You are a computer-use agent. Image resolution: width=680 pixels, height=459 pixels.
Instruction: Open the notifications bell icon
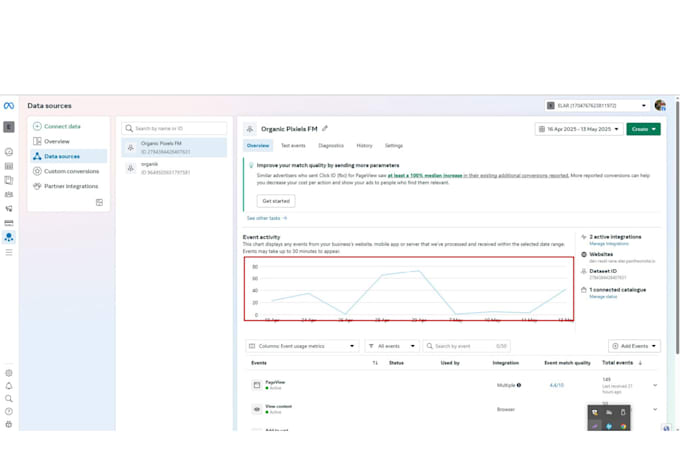click(9, 386)
